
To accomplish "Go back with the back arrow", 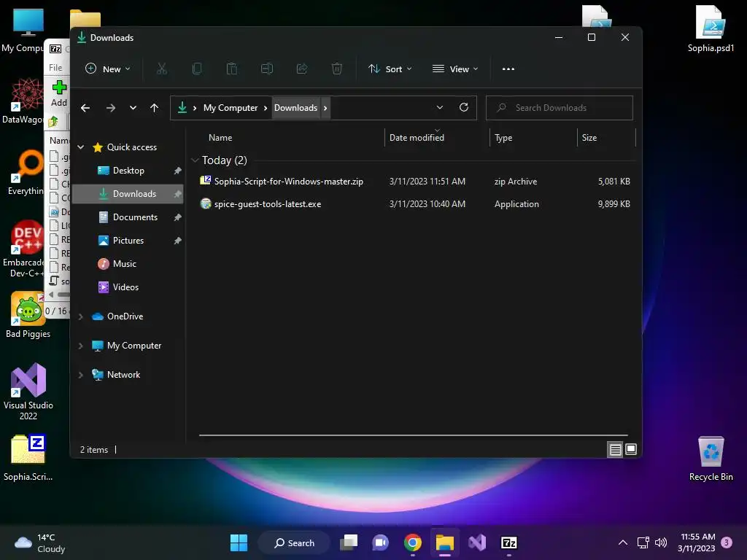I will pyautogui.click(x=85, y=108).
